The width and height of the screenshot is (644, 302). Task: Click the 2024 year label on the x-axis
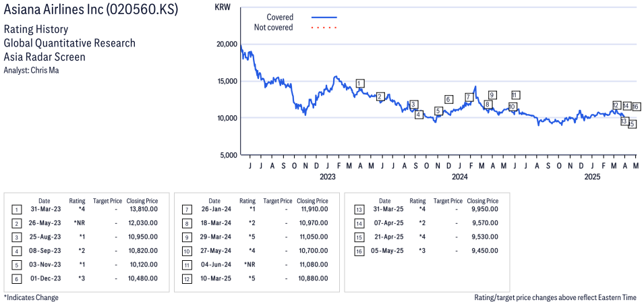(460, 177)
